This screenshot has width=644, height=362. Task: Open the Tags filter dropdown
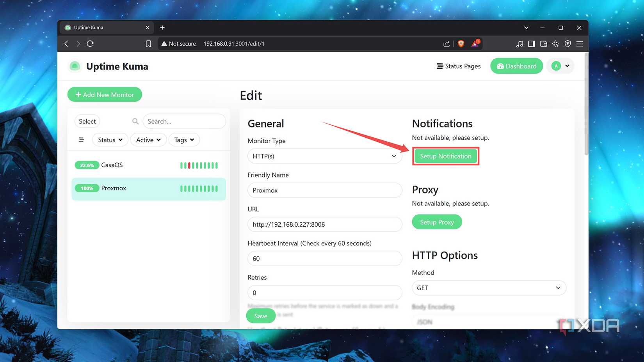[184, 140]
